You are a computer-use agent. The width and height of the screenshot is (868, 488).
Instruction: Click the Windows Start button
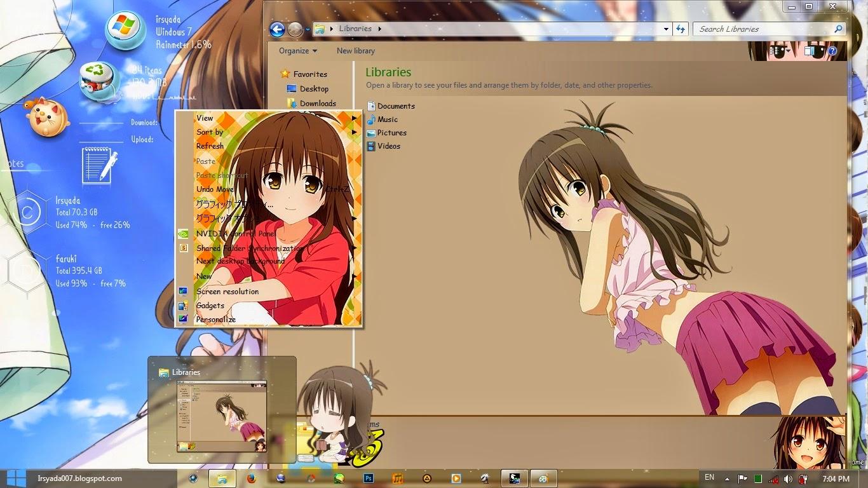coord(14,478)
